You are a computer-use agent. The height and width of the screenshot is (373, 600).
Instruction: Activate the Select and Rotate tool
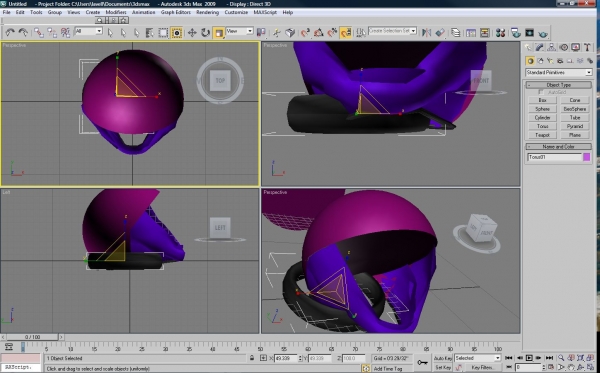[x=205, y=33]
